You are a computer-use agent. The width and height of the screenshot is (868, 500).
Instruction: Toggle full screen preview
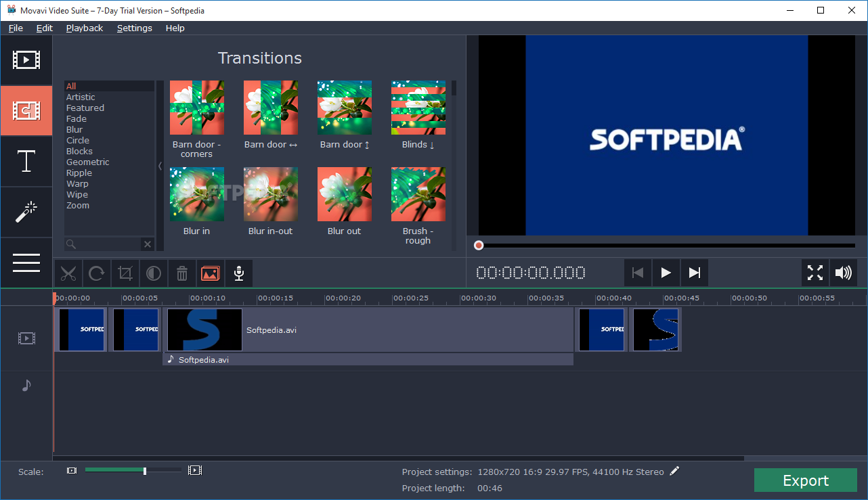815,273
